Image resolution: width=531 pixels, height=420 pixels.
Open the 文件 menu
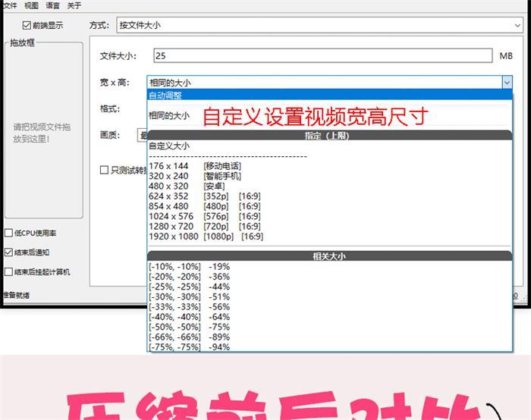[x=10, y=5]
